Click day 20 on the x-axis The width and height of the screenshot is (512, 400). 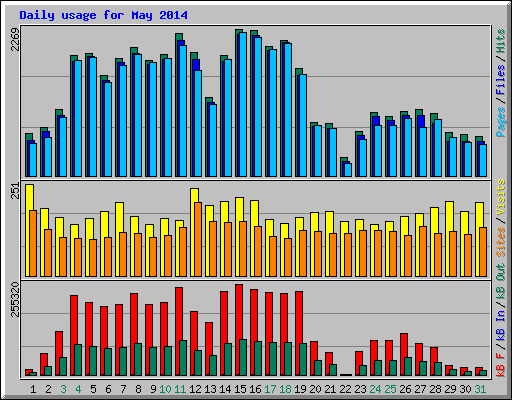[315, 389]
